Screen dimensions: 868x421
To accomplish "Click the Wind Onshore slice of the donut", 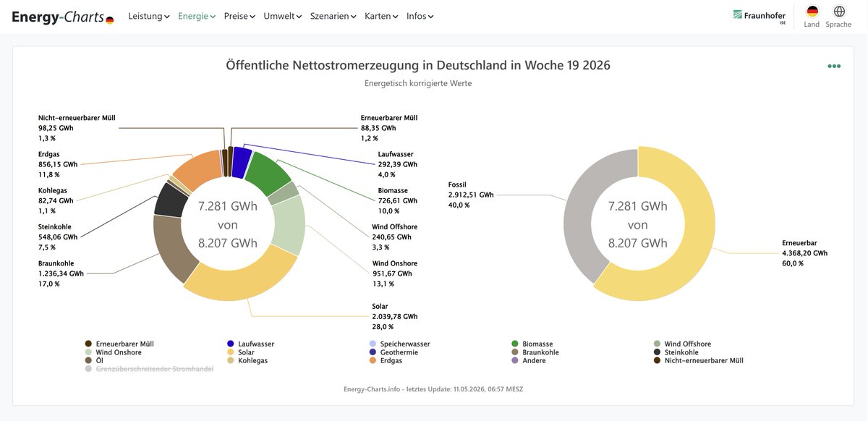I will tap(289, 224).
